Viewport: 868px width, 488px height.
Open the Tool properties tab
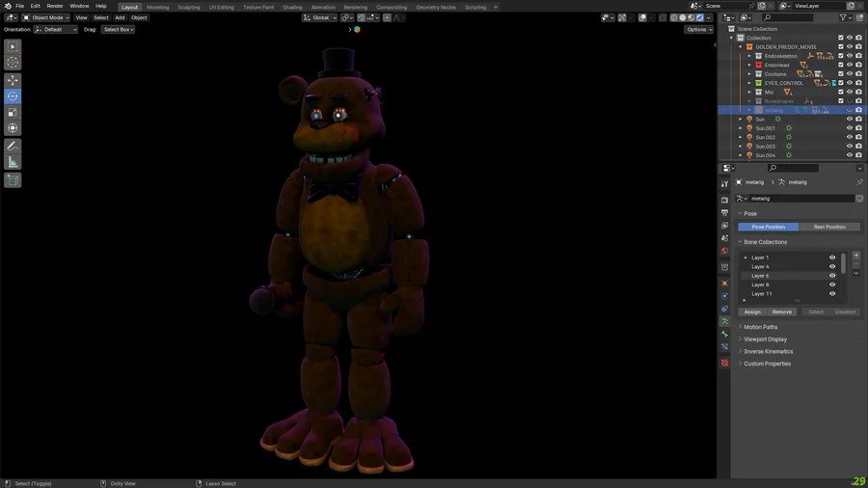[x=724, y=183]
